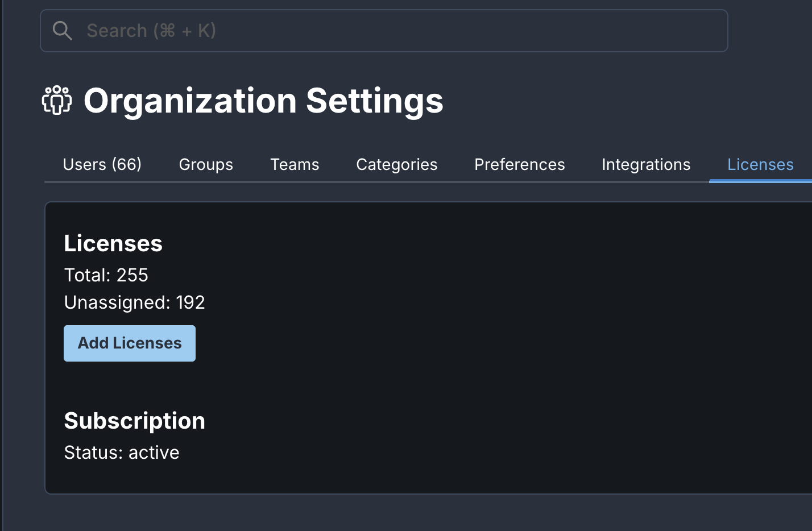The width and height of the screenshot is (812, 531).
Task: Focus the Search input field
Action: pos(398,31)
